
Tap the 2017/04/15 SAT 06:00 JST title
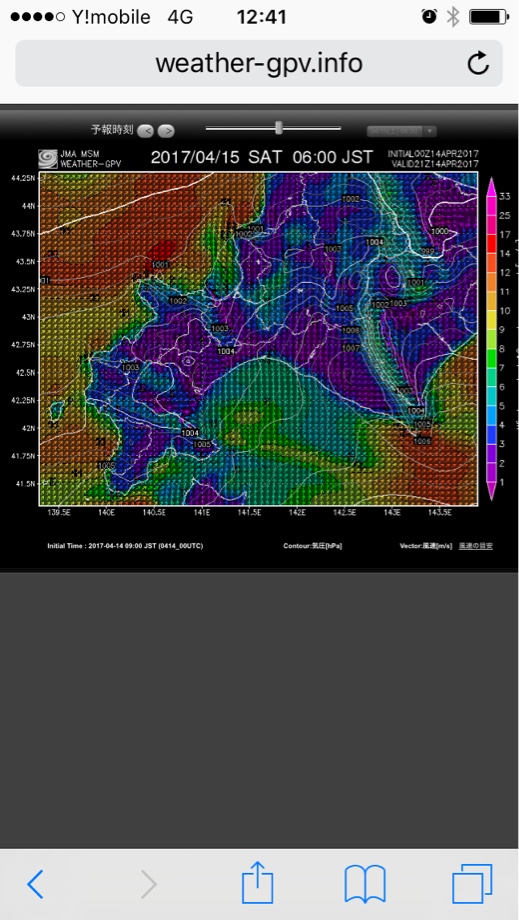click(x=262, y=157)
